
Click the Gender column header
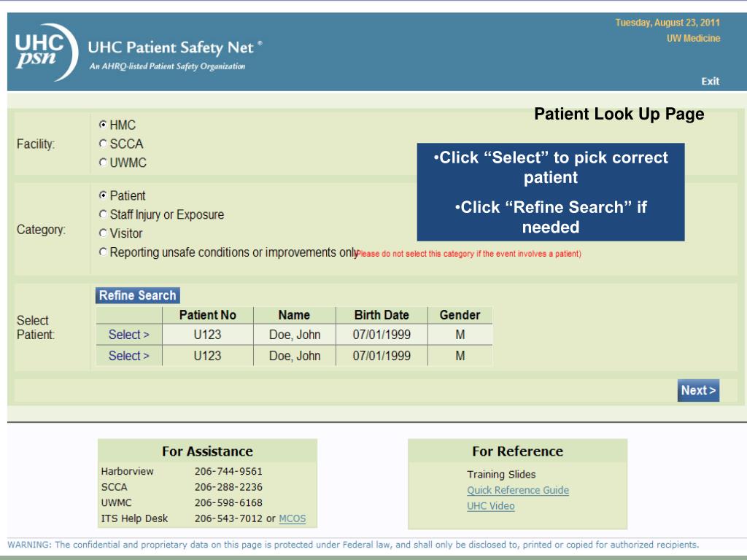point(460,315)
